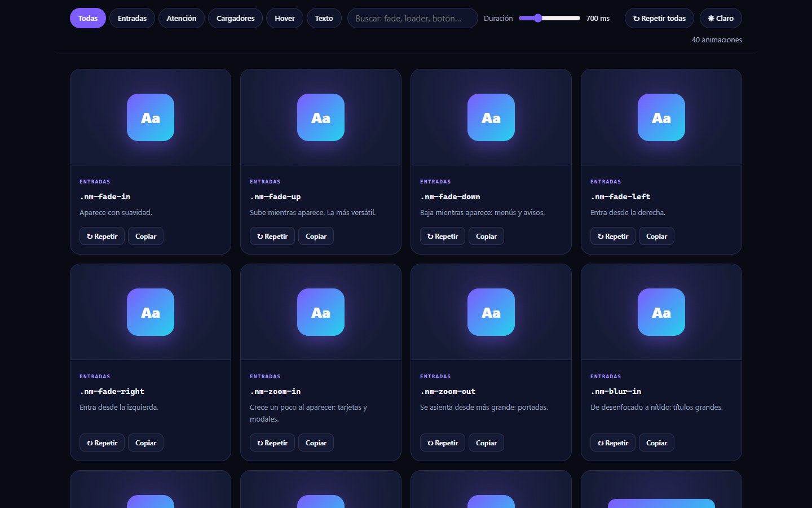The height and width of the screenshot is (508, 812).
Task: Click 'Entra desde la izquierda.' description
Action: [x=119, y=408]
